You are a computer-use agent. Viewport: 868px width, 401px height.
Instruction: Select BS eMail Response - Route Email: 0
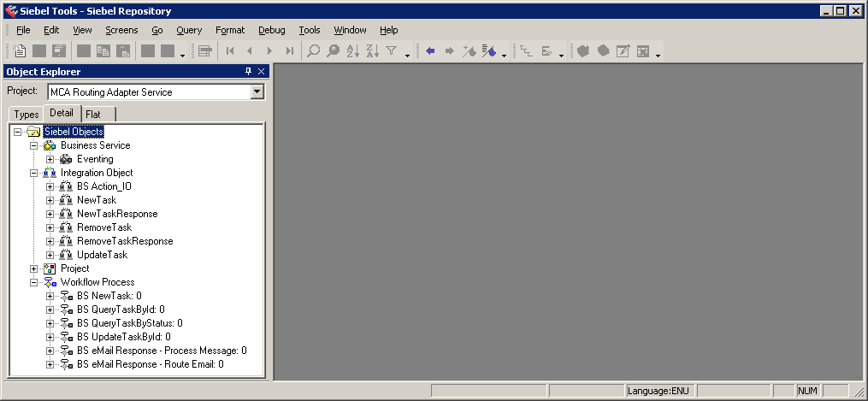[151, 364]
